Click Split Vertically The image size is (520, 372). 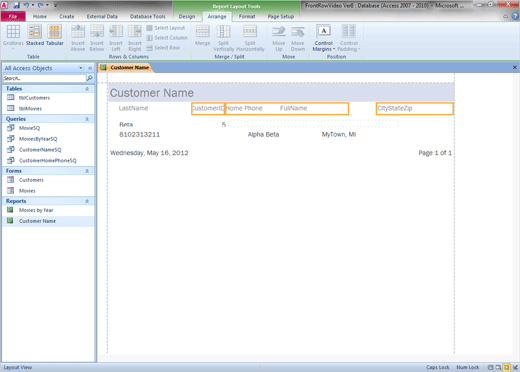point(223,38)
